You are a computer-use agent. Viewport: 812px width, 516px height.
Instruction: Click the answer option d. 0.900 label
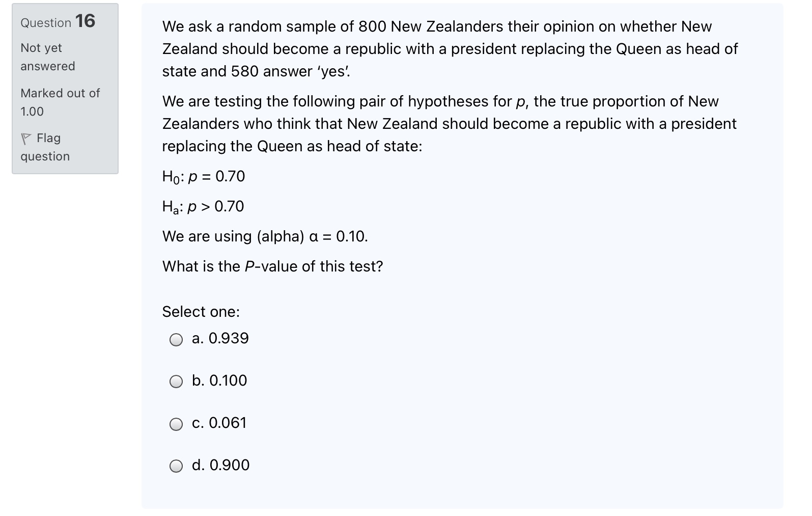click(220, 464)
